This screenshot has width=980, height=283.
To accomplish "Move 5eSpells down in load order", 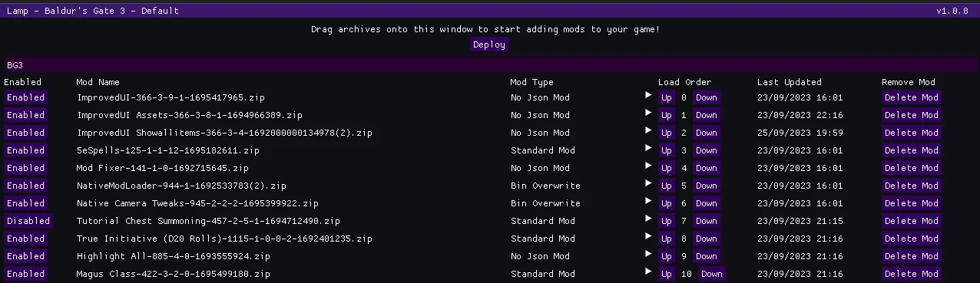I will pyautogui.click(x=707, y=150).
